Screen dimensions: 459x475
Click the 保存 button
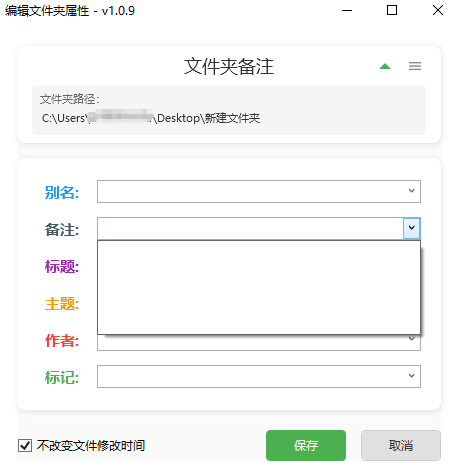[x=306, y=445]
